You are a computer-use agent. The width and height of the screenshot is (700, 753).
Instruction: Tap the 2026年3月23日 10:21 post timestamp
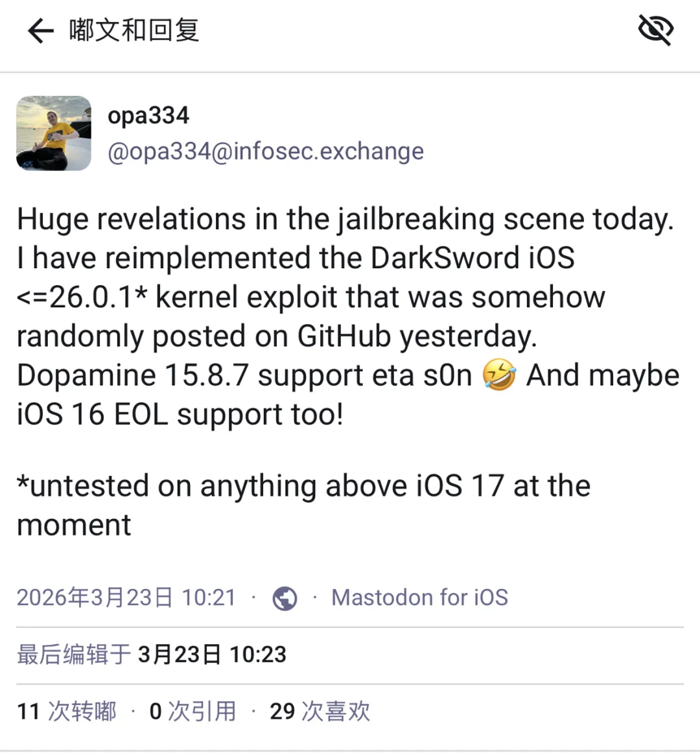(x=126, y=598)
